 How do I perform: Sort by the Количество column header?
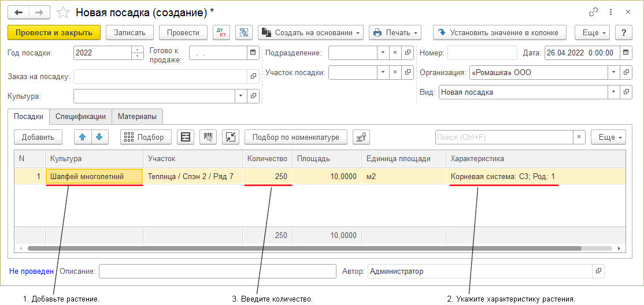tap(268, 158)
